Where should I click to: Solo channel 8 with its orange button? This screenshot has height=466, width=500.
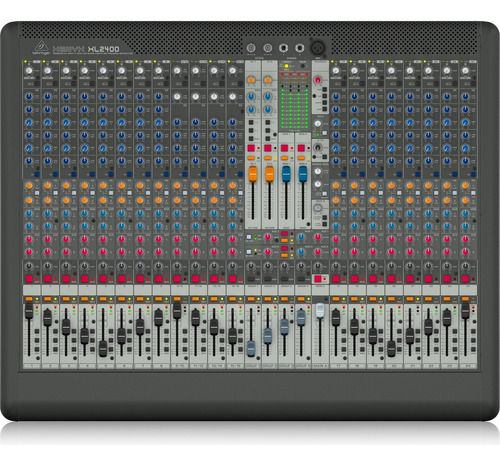158,299
